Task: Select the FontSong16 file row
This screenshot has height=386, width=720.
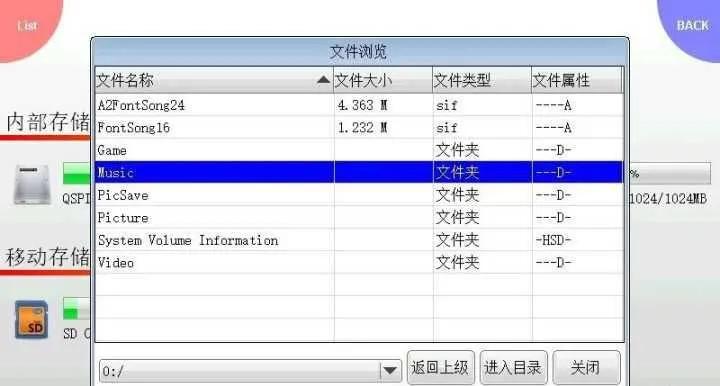Action: tap(359, 128)
